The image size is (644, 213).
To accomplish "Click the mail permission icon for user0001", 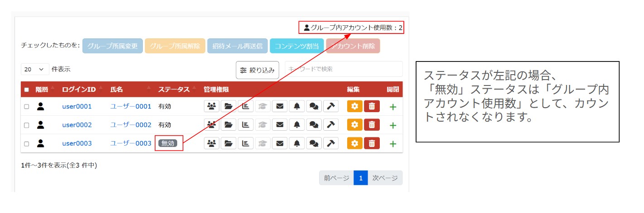I will [x=280, y=106].
